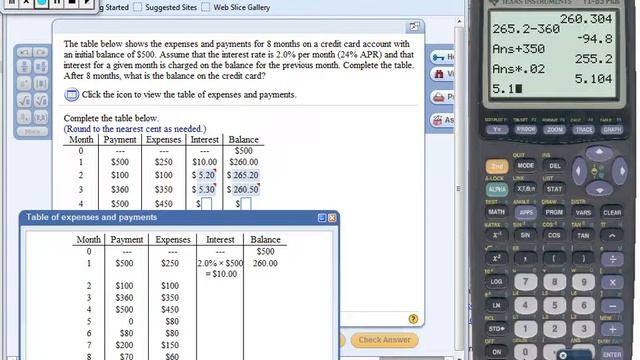Screen dimensions: 640x360
Task: Click the table icon to view expenses and payments
Action: coord(71,95)
